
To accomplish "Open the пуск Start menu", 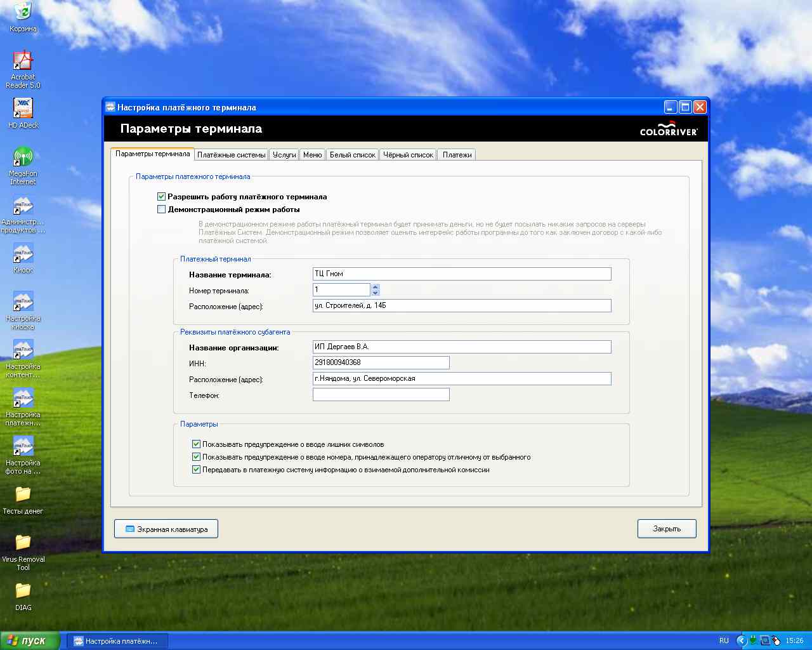I will tap(30, 640).
